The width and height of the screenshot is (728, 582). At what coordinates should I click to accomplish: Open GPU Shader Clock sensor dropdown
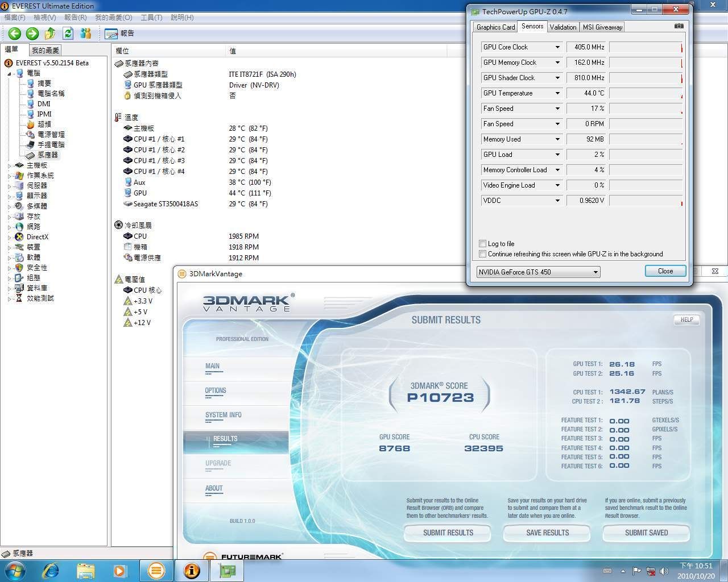point(557,78)
